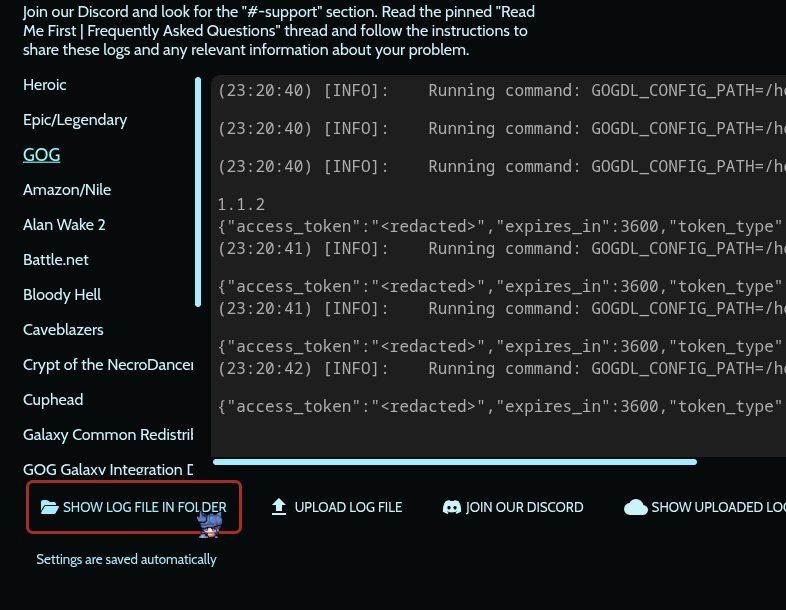Click the game list vertical scrollbar
Screen dimensions: 786x610
[198, 192]
